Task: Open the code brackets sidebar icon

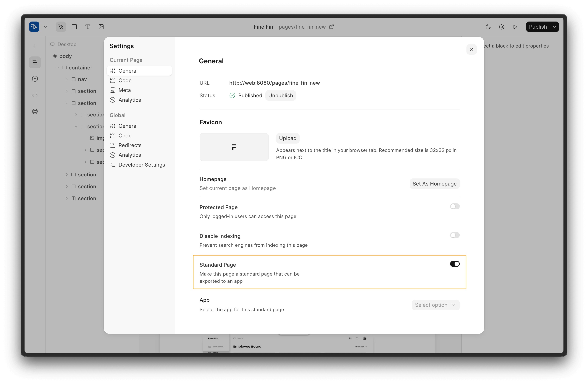Action: coord(35,95)
